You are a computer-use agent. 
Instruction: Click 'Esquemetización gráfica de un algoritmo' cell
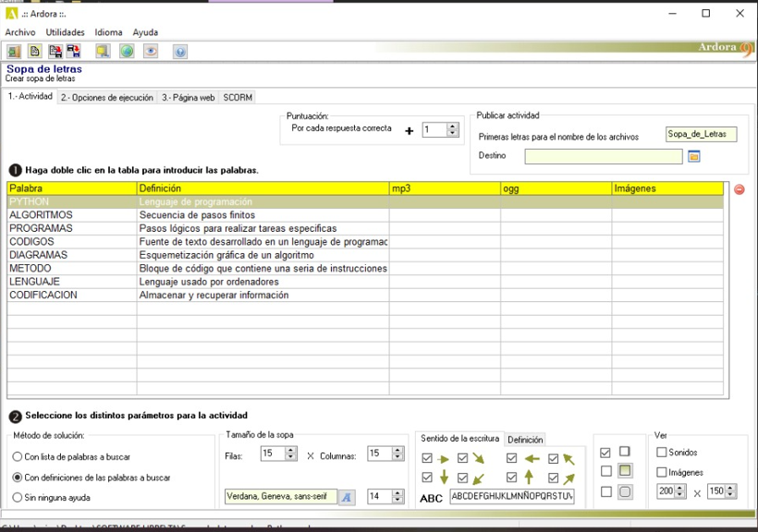(263, 255)
